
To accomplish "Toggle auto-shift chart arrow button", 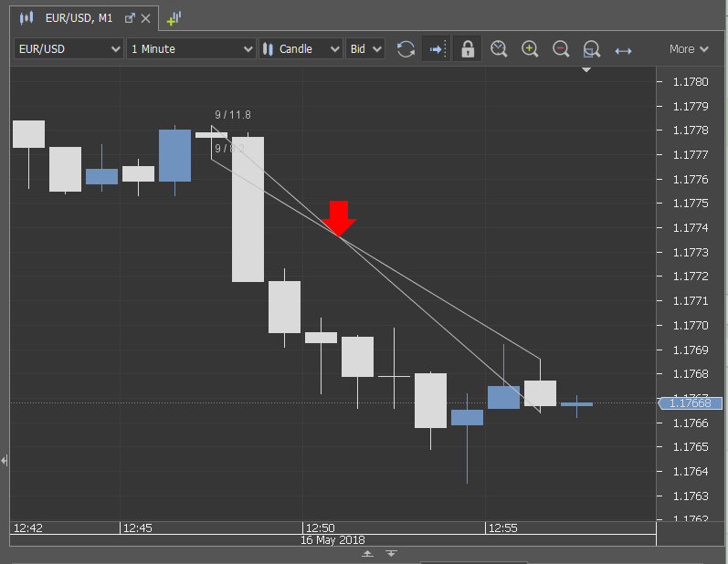I will pos(437,48).
